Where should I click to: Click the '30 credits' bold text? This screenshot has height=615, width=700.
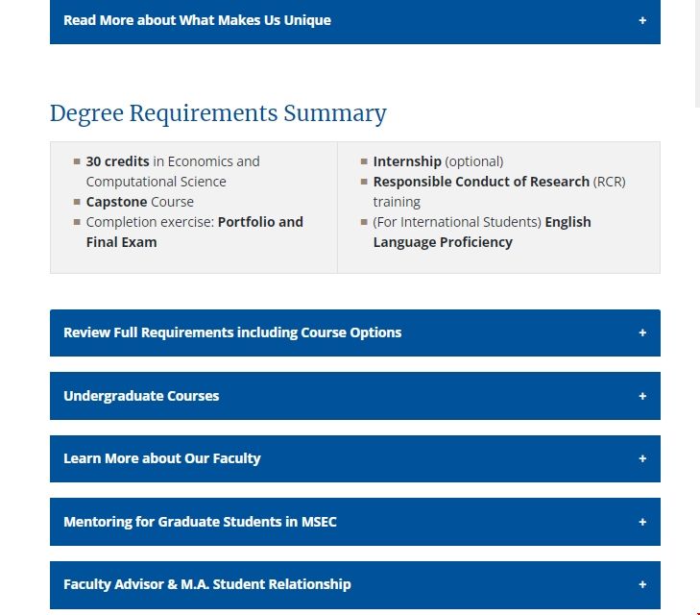tap(117, 161)
